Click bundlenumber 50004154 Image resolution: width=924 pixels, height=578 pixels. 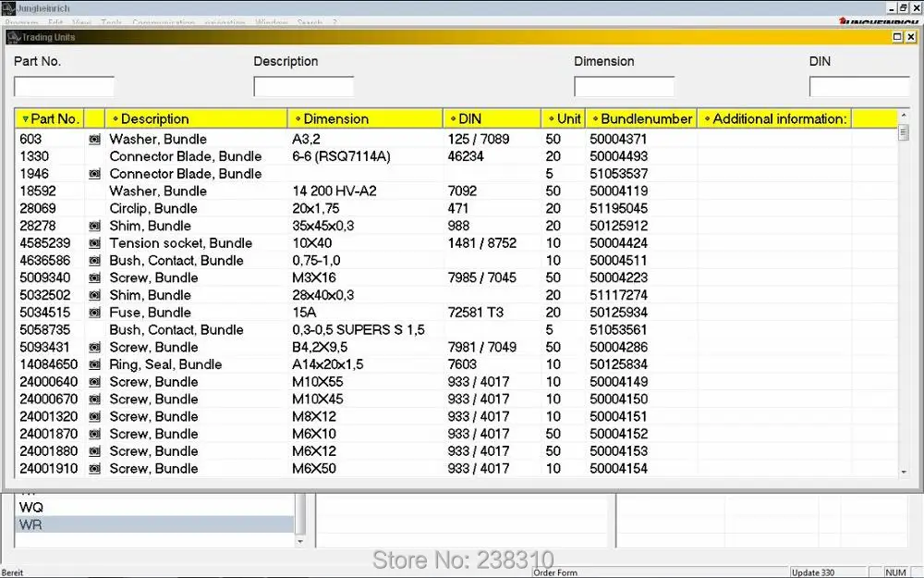[618, 469]
